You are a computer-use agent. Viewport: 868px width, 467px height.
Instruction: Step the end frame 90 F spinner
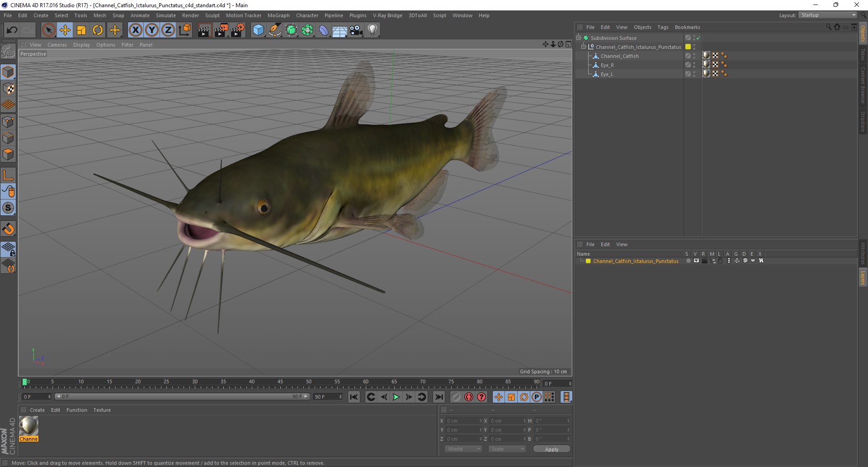pos(341,396)
